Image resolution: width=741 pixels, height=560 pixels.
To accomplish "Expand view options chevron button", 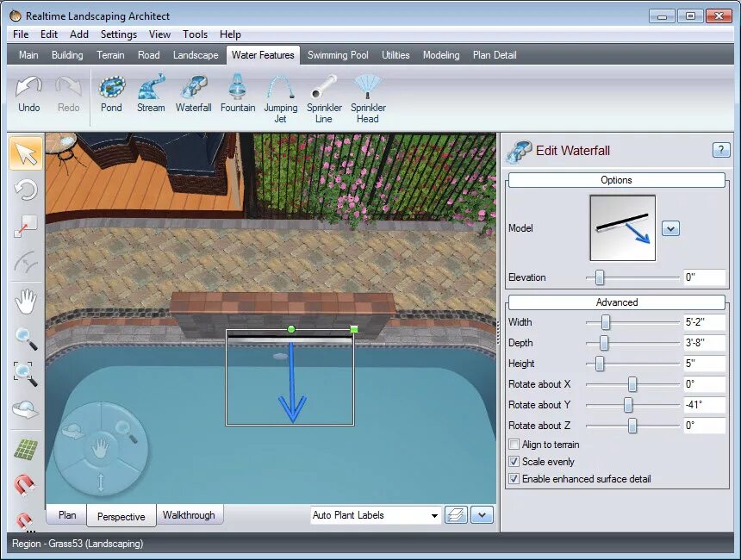I will pyautogui.click(x=482, y=515).
